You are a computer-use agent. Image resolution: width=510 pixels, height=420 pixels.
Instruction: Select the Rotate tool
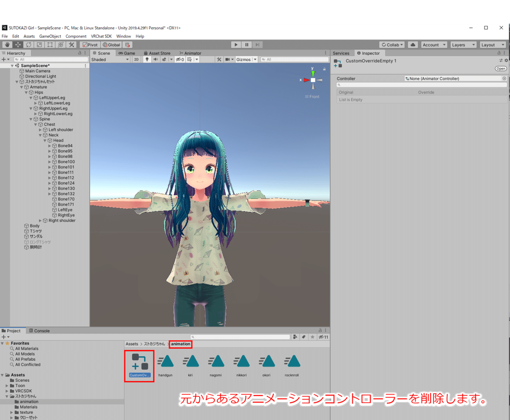click(28, 45)
